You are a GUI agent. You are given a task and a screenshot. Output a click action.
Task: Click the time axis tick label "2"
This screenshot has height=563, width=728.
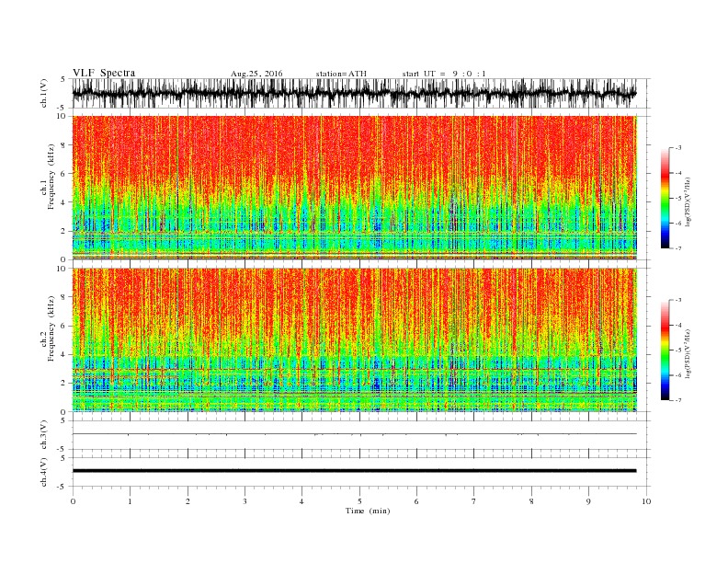coord(188,501)
